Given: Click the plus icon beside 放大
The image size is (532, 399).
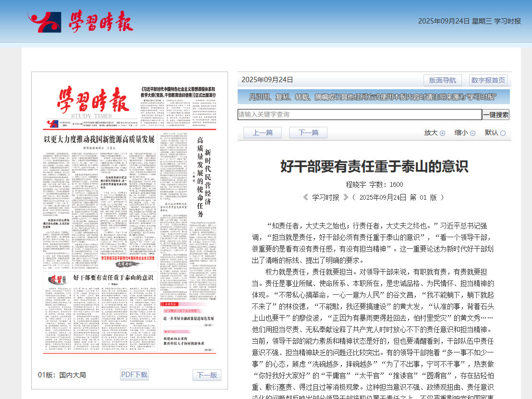Looking at the screenshot, I should coord(442,133).
